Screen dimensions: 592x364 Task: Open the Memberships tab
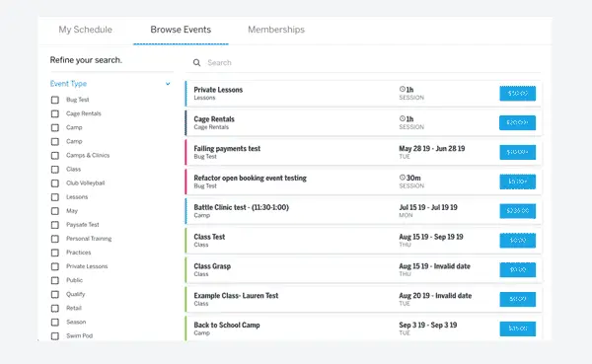[x=276, y=30]
